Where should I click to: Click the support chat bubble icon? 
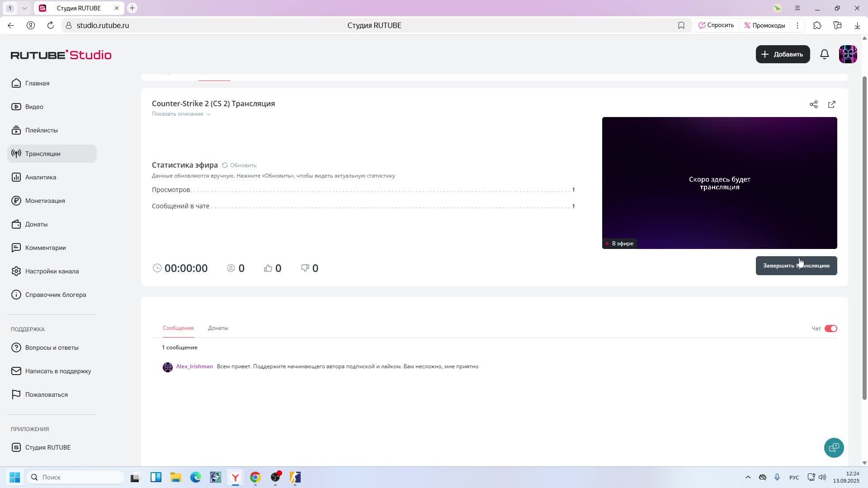click(x=834, y=448)
